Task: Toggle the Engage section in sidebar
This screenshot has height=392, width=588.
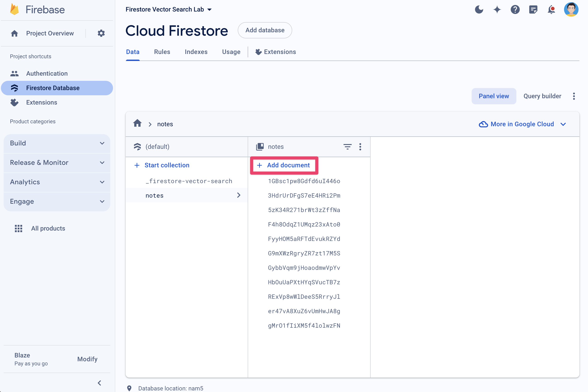Action: pyautogui.click(x=57, y=201)
